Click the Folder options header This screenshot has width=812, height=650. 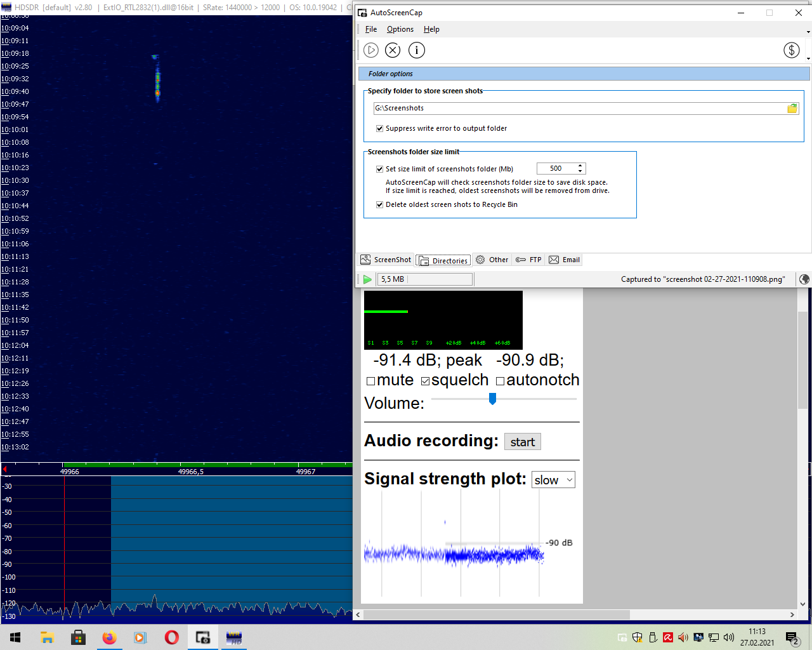(584, 74)
